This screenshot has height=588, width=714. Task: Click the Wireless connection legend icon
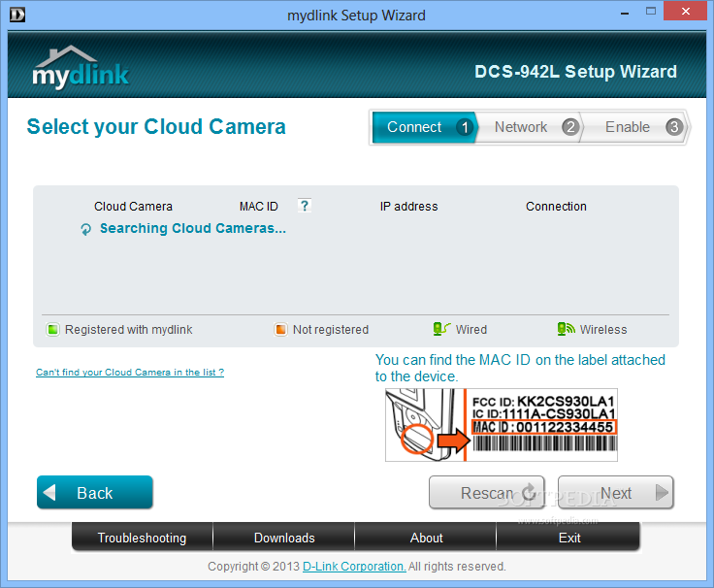click(566, 329)
